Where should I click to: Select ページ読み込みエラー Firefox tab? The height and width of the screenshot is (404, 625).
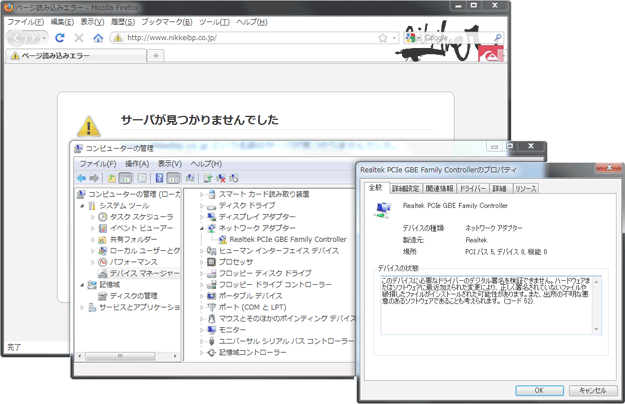coord(76,56)
